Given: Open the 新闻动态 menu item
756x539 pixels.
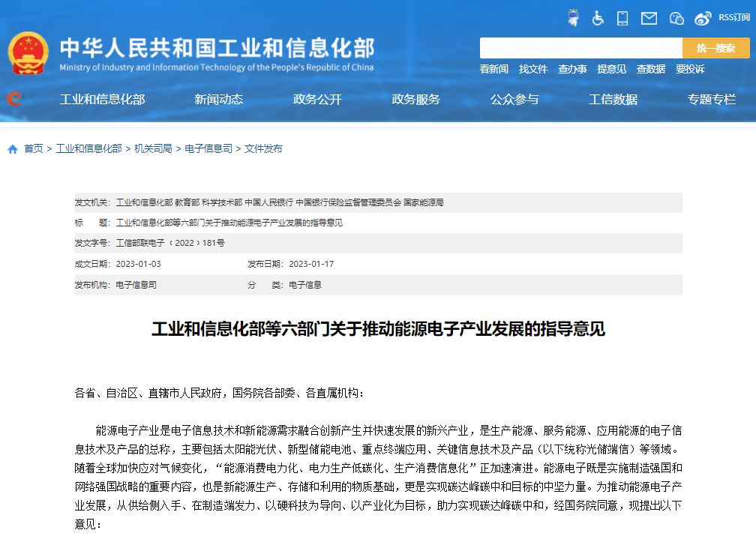Looking at the screenshot, I should coord(220,98).
